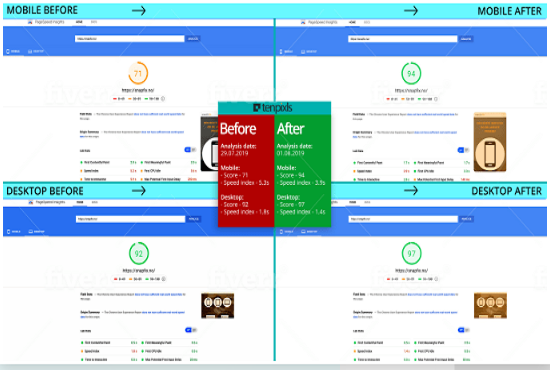
Task: Open site URL link under score 92
Action: (139, 271)
